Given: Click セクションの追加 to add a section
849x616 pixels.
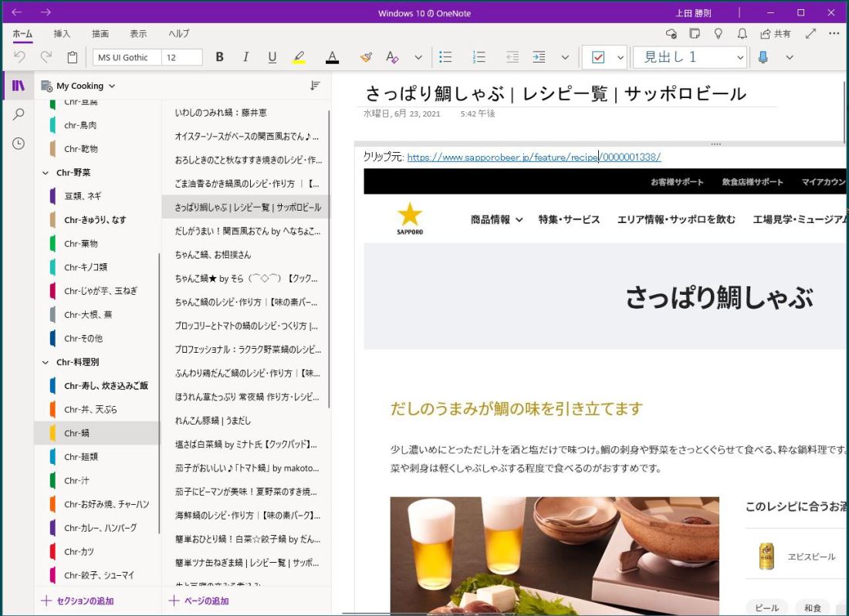Looking at the screenshot, I should click(77, 601).
